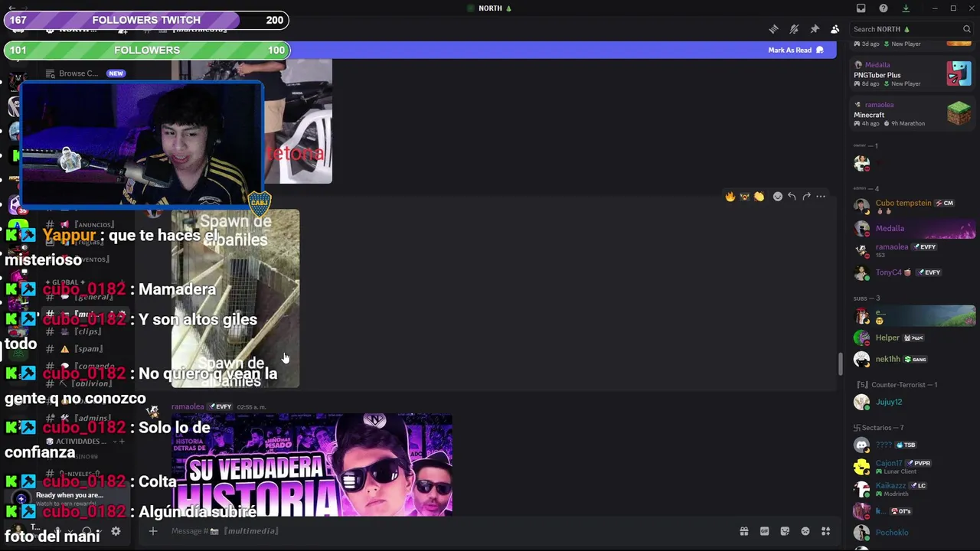The width and height of the screenshot is (980, 551).
Task: Open the ???? member with TSB tag
Action: (x=912, y=445)
